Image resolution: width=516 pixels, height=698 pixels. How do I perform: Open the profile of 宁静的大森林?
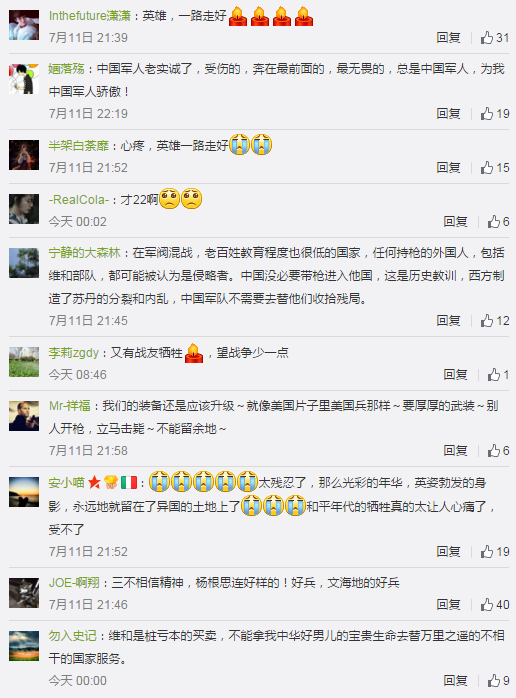click(x=85, y=253)
